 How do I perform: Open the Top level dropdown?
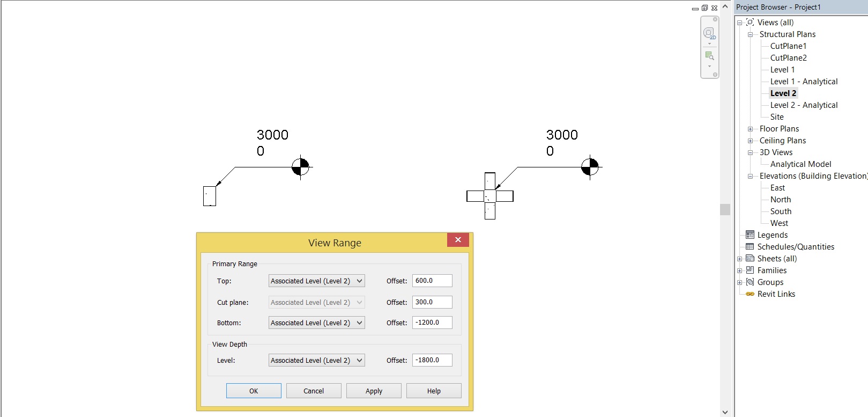[x=316, y=281]
